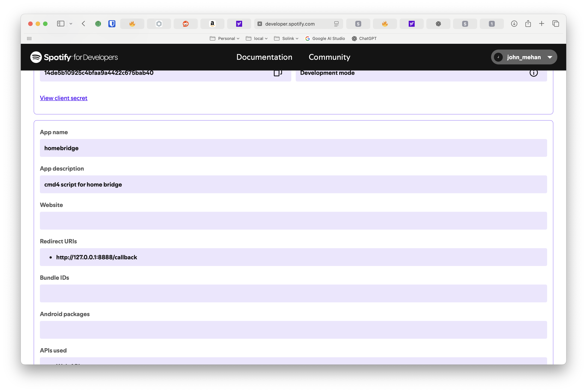587x392 pixels.
Task: Open the ChatGPT bookmark
Action: [x=364, y=38]
